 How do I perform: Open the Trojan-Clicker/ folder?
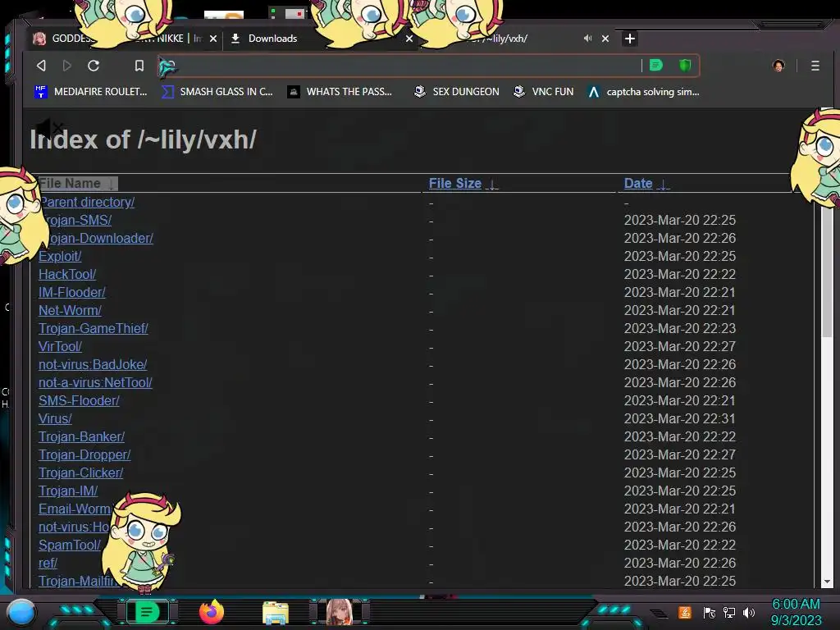pos(81,473)
